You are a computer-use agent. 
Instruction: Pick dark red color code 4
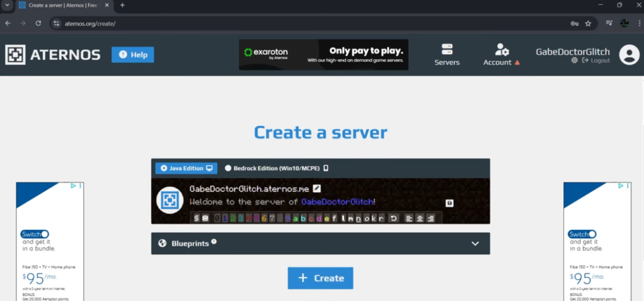pyautogui.click(x=248, y=219)
